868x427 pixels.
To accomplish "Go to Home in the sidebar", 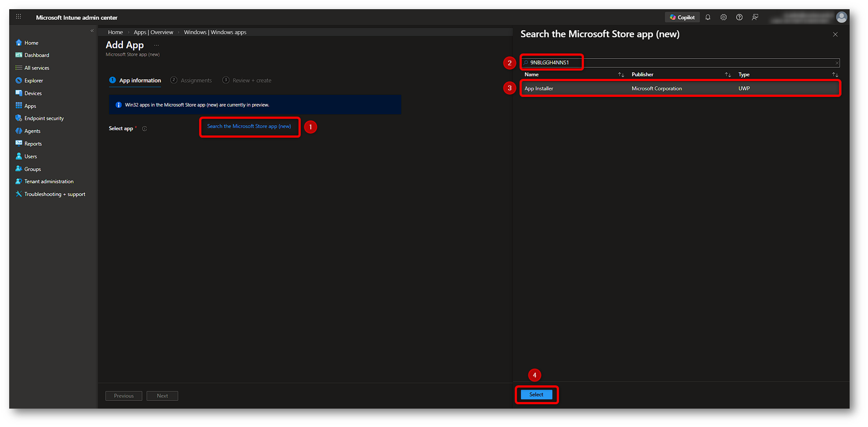I will (x=31, y=43).
